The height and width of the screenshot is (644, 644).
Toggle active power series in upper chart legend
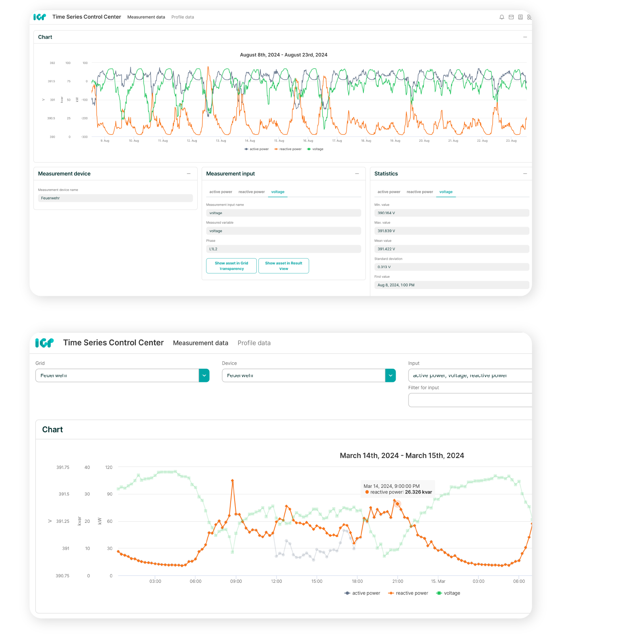coord(256,149)
